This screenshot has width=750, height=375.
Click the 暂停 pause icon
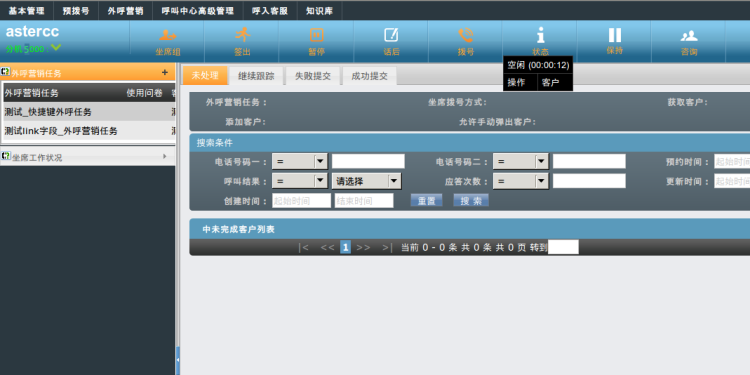click(x=317, y=35)
